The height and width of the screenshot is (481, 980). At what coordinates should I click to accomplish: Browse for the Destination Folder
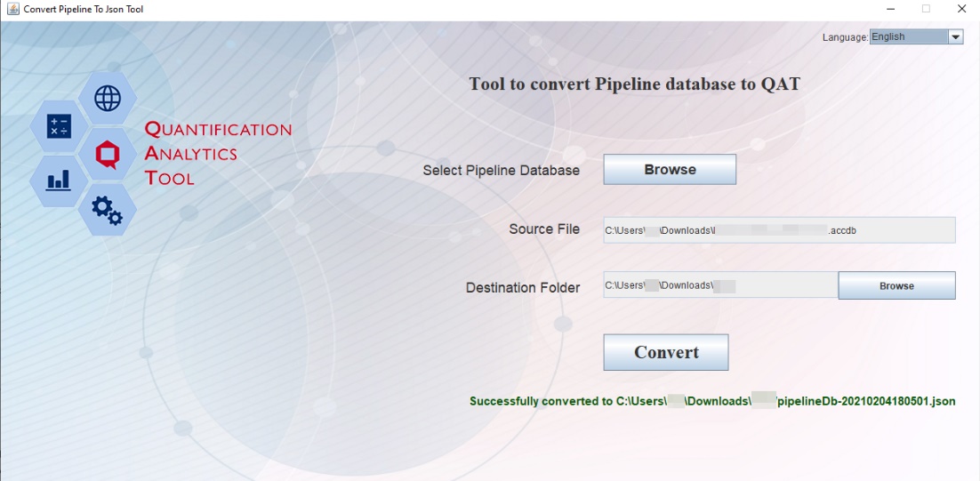pos(896,286)
